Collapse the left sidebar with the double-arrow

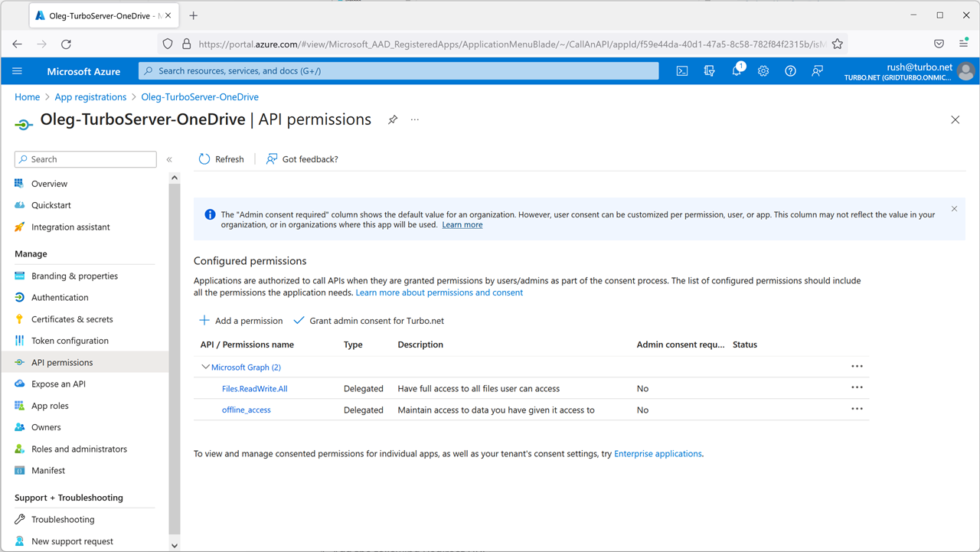point(169,159)
